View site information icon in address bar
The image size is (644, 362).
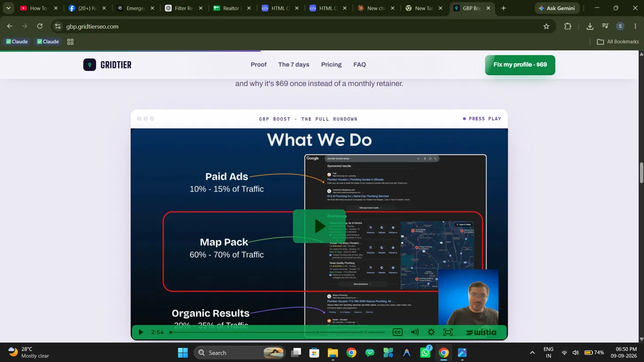[57, 27]
